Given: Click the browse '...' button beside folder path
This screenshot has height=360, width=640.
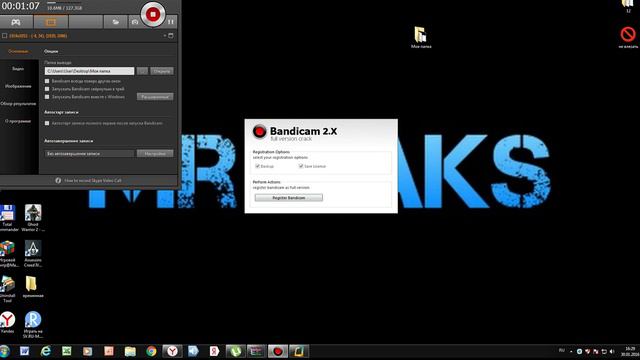Looking at the screenshot, I should pos(142,71).
